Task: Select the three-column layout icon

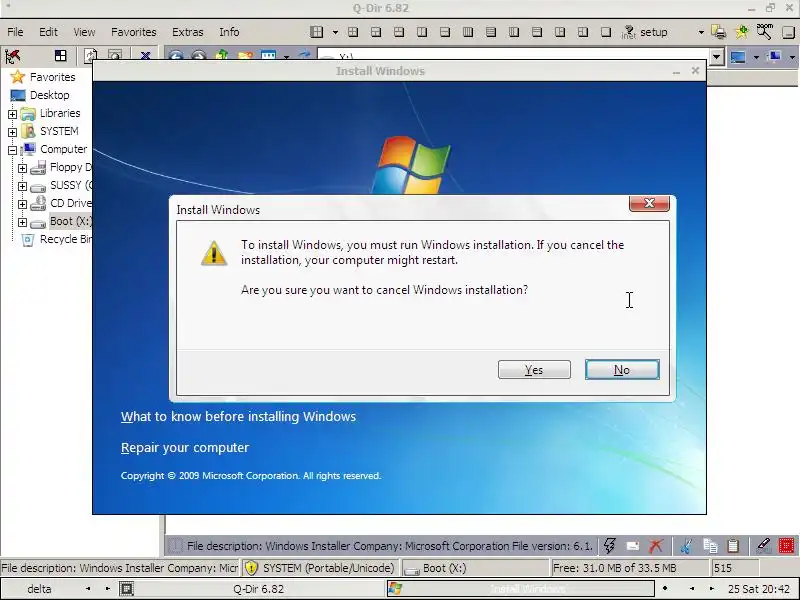Action: [x=468, y=32]
